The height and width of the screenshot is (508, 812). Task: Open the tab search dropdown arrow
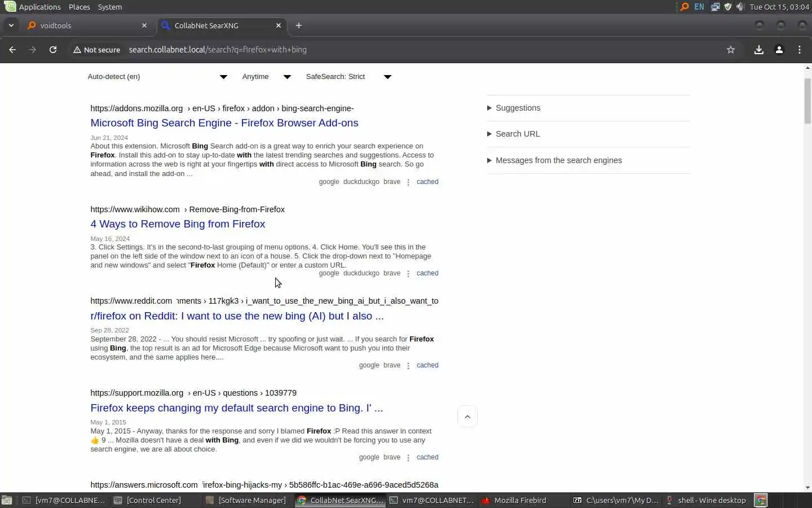point(11,25)
